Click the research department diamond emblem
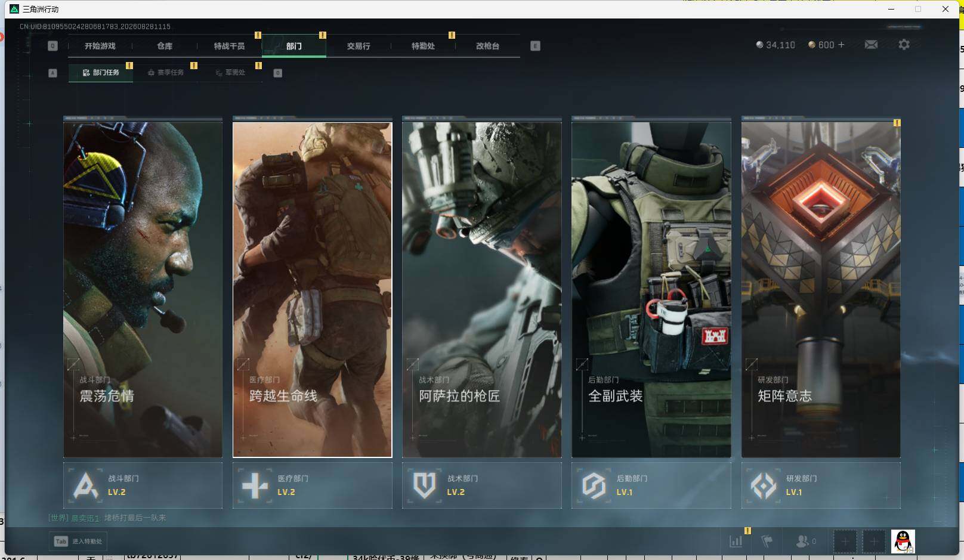The height and width of the screenshot is (560, 964). (764, 485)
